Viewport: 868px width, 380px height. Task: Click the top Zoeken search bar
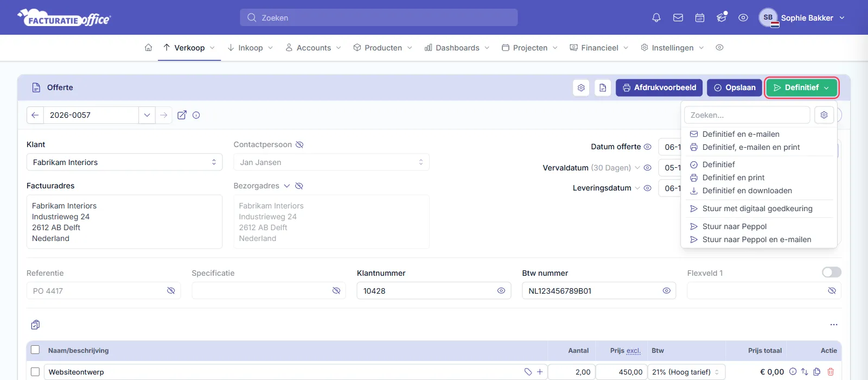coord(379,17)
